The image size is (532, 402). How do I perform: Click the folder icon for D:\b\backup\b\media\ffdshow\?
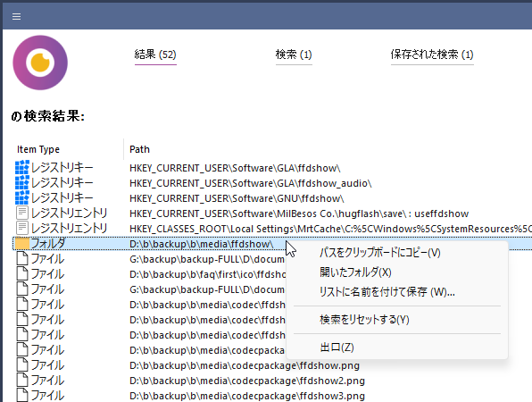pos(22,244)
